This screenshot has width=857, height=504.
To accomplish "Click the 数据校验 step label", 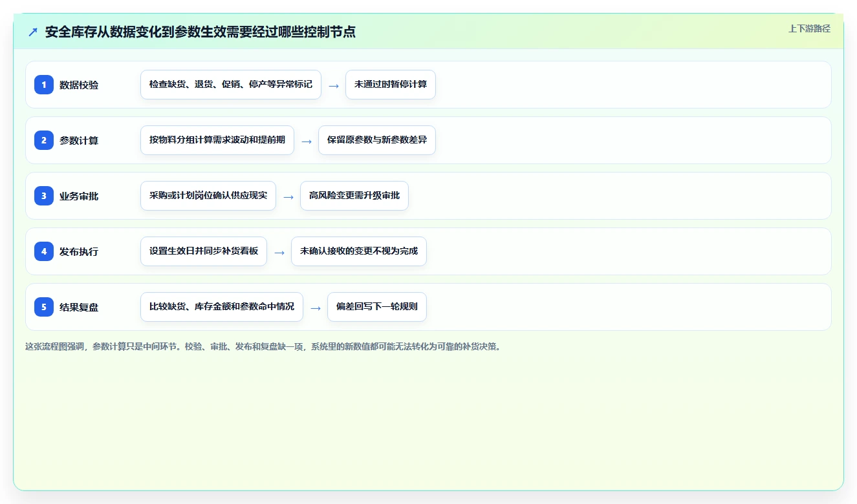I will tap(79, 85).
